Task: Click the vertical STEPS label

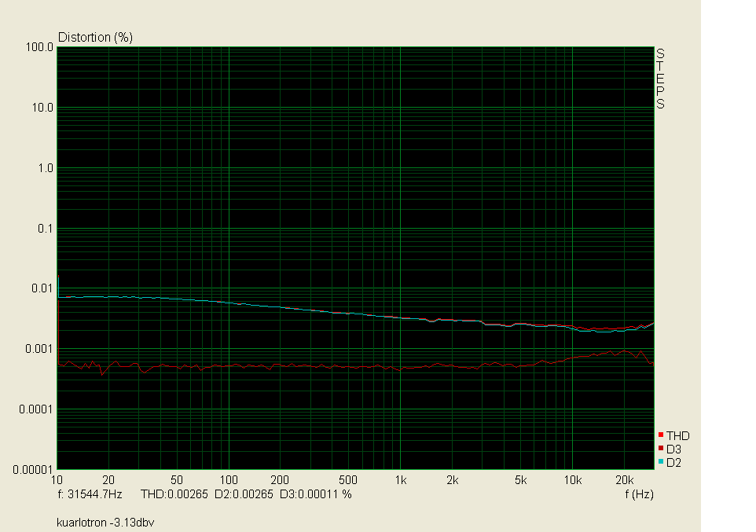Action: click(x=661, y=79)
